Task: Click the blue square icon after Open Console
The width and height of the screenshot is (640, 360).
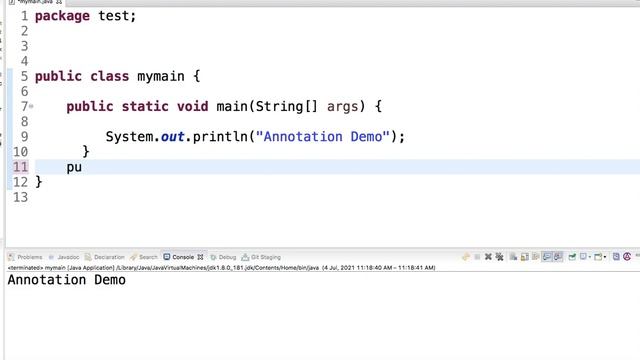Action: 616,256
